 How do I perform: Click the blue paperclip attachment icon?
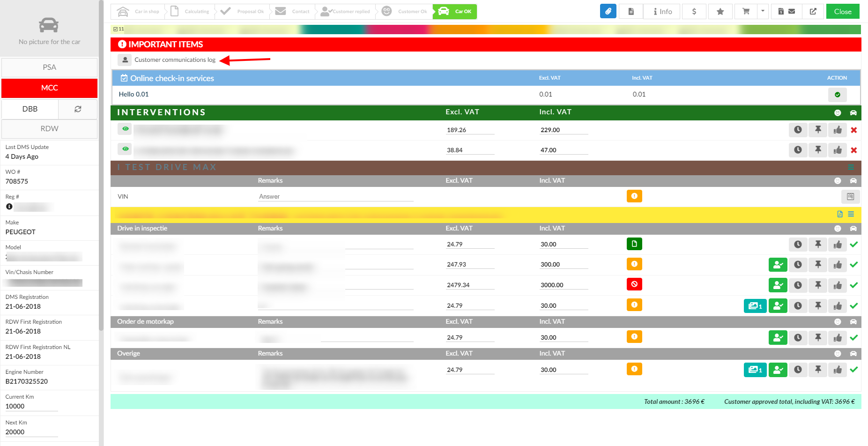tap(608, 11)
